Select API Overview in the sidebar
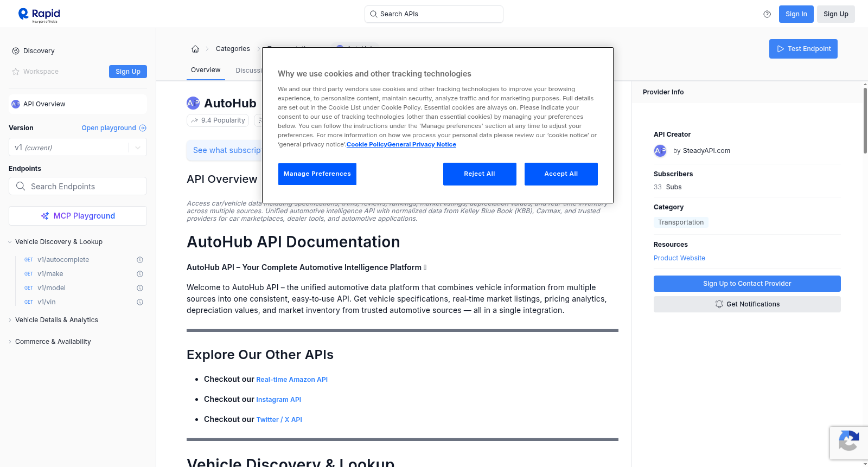Image resolution: width=868 pixels, height=467 pixels. point(78,104)
